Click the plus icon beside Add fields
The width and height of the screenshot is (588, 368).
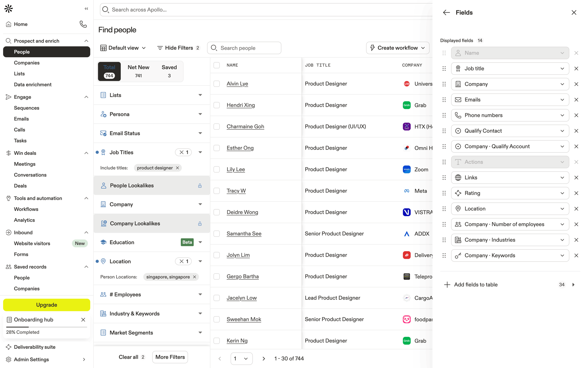tap(447, 285)
